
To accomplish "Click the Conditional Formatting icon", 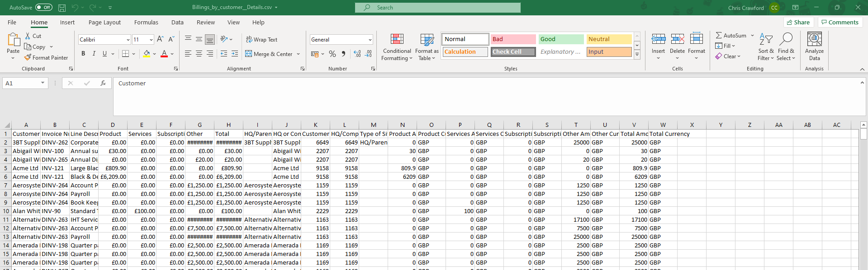I will click(397, 40).
